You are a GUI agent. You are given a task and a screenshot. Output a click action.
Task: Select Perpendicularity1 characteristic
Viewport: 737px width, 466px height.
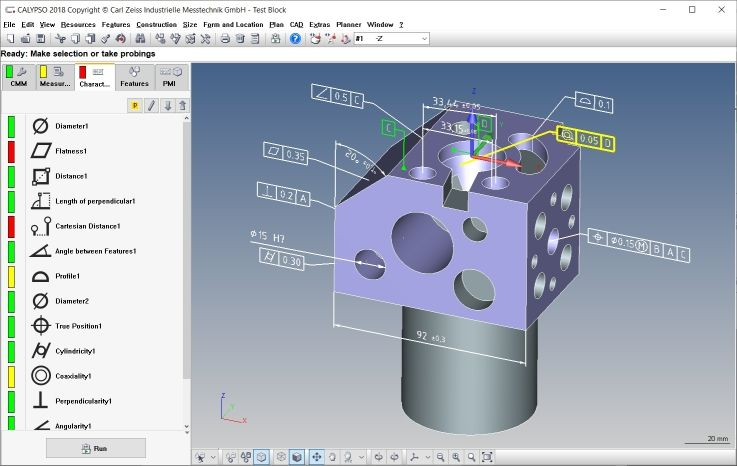coord(83,401)
